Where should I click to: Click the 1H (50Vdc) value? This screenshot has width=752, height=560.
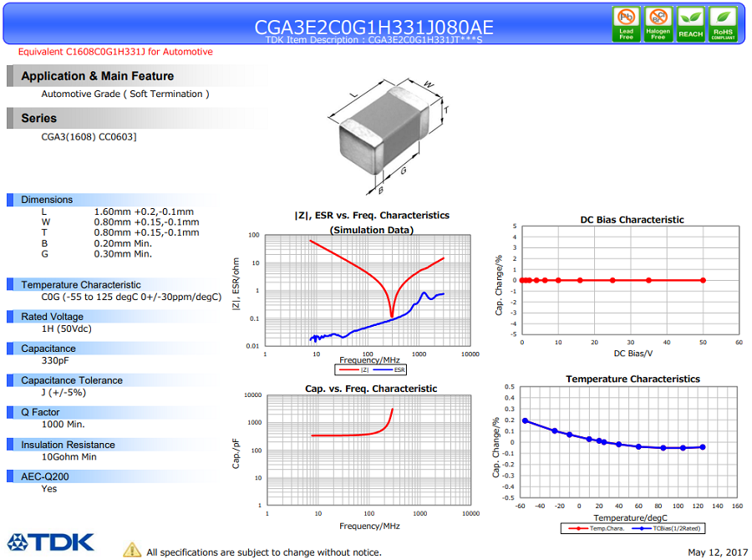click(66, 328)
